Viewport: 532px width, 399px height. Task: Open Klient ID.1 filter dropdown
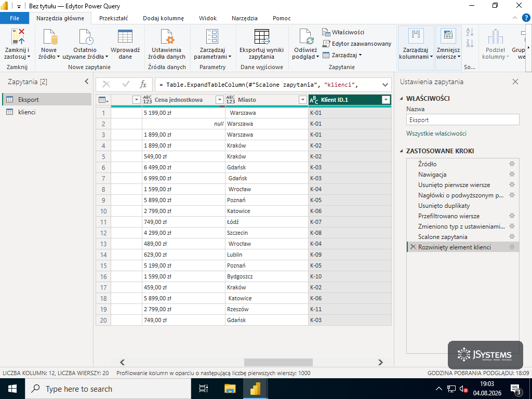click(386, 100)
